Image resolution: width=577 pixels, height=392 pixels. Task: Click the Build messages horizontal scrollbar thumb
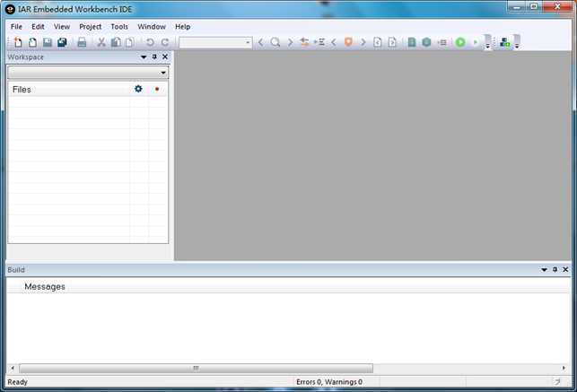tap(197, 368)
